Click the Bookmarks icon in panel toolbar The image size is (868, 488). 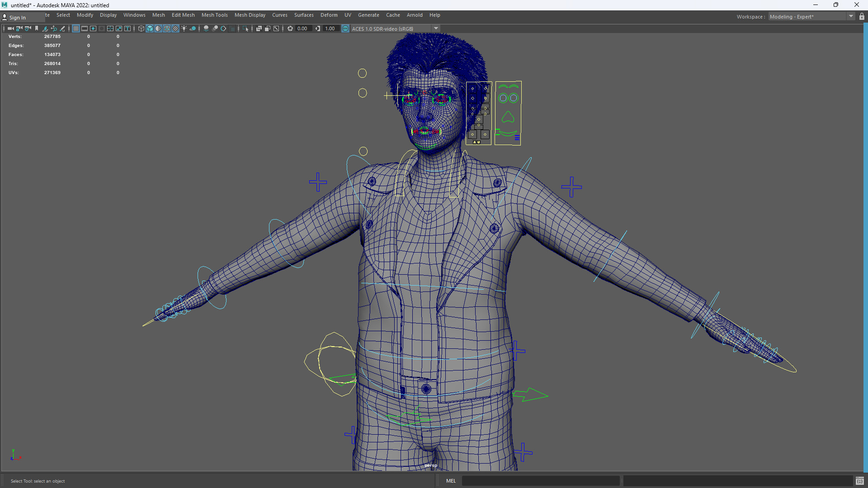pos(37,28)
